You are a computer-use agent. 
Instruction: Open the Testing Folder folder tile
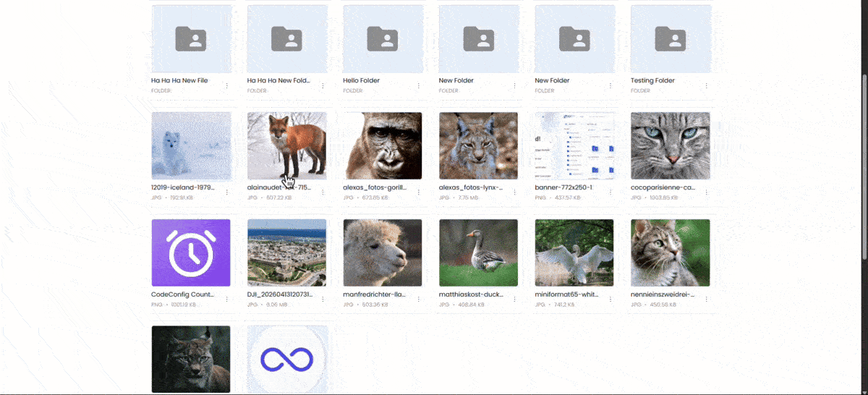point(671,38)
